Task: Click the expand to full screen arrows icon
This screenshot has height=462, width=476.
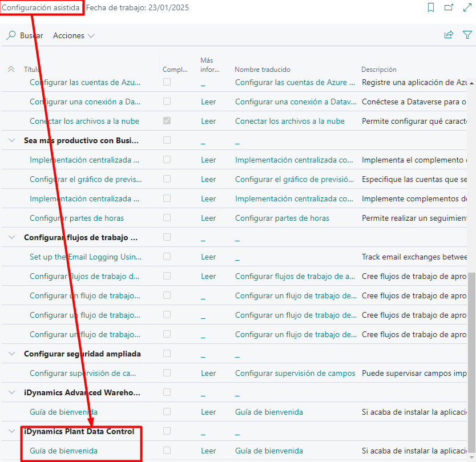Action: pos(466,7)
